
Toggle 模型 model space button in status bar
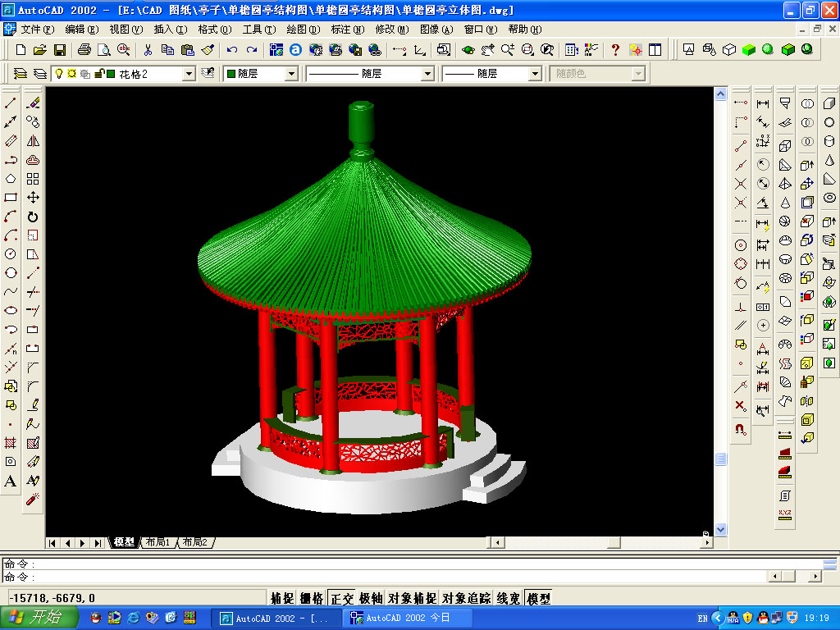pyautogui.click(x=538, y=598)
